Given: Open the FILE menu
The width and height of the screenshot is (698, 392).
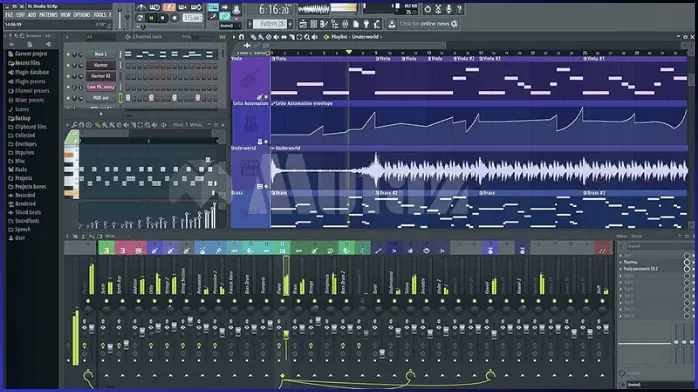Looking at the screenshot, I should pos(9,15).
